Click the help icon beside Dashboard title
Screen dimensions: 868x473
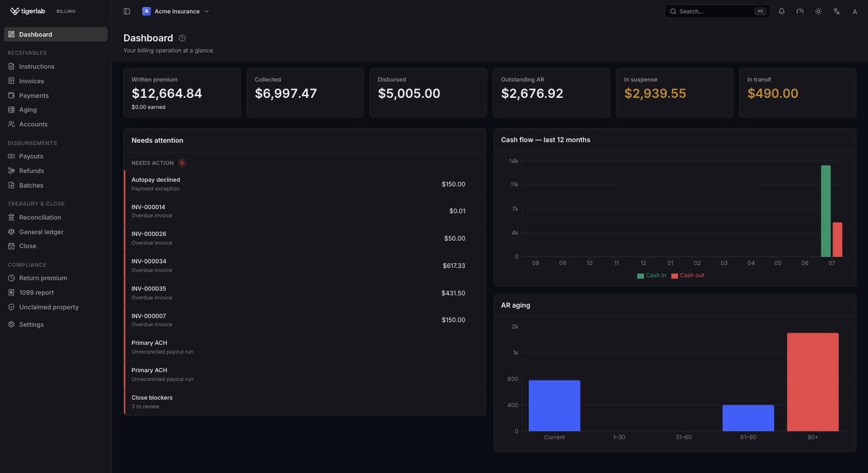pyautogui.click(x=182, y=38)
